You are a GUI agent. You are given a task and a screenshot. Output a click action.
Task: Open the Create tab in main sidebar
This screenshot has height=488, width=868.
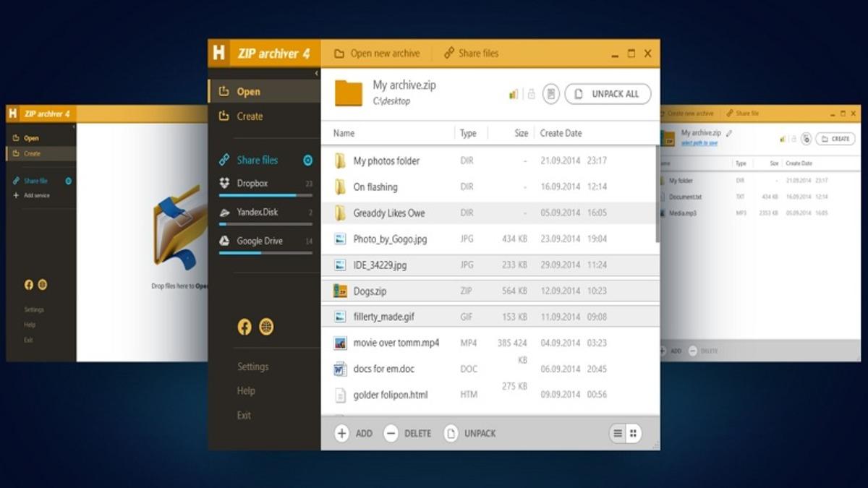click(x=250, y=116)
